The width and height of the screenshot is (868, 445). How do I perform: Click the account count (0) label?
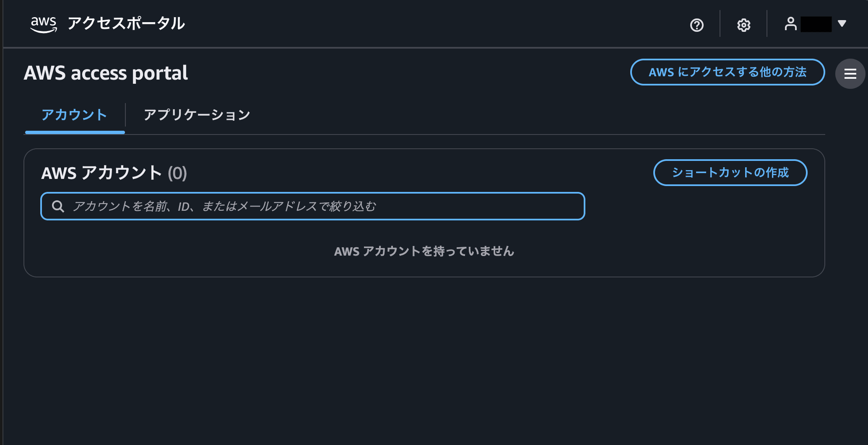(x=177, y=173)
